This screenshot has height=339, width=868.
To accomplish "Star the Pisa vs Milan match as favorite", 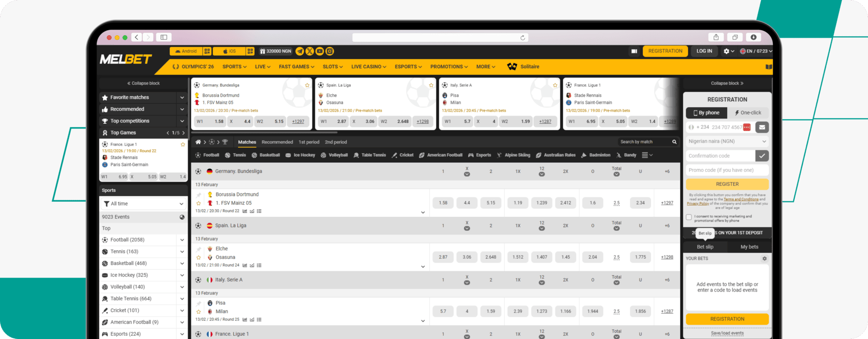I will [x=199, y=311].
